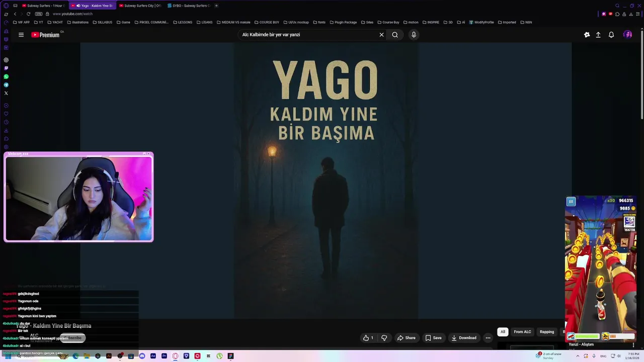Open After Effects from the taskbar

coord(153,356)
